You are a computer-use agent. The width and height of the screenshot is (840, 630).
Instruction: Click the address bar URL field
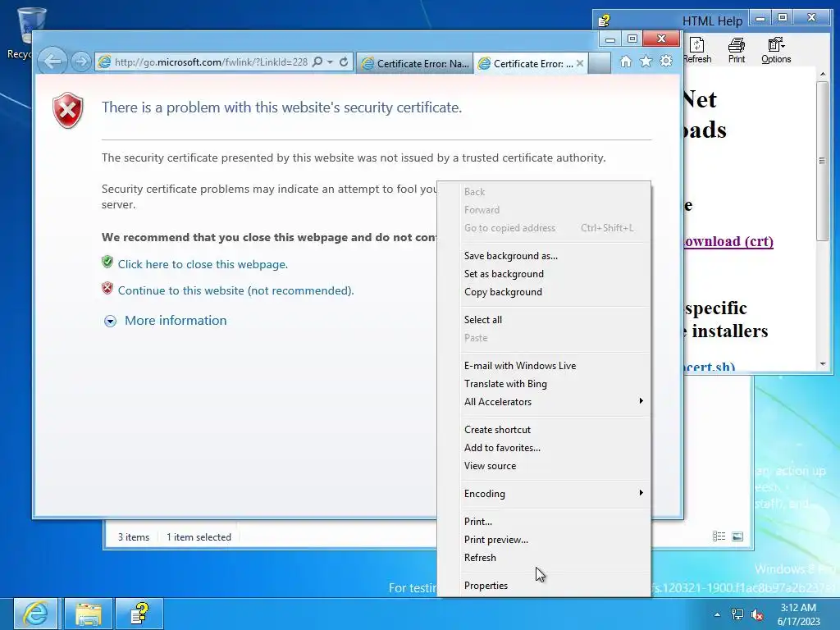[211, 62]
